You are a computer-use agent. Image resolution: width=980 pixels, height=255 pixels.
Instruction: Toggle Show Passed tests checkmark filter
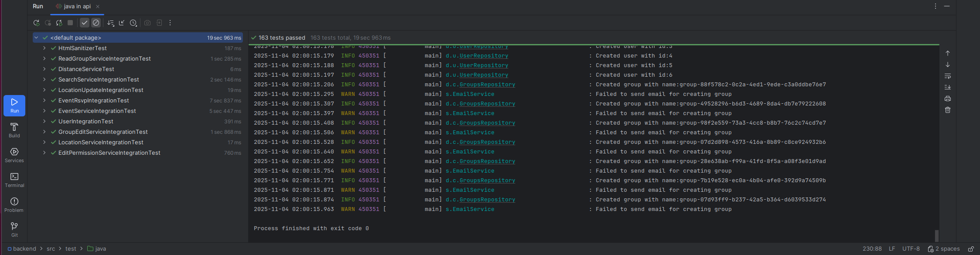pyautogui.click(x=85, y=23)
